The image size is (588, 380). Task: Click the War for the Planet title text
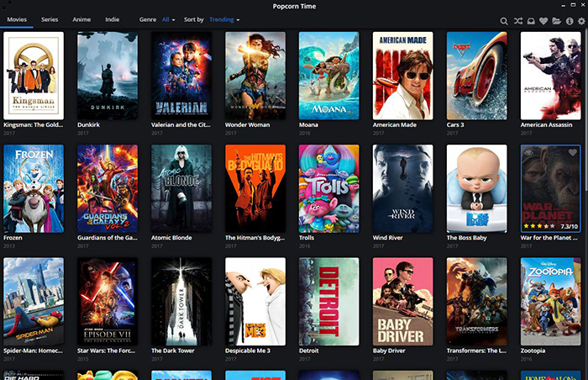tap(549, 238)
